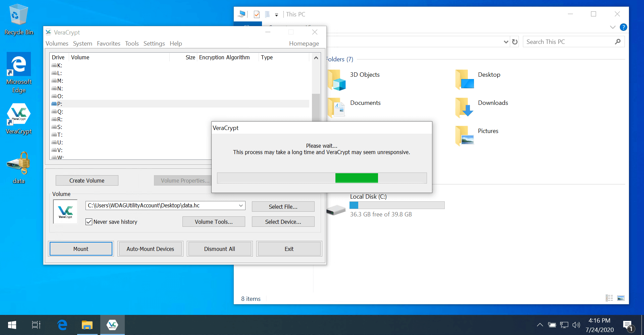The height and width of the screenshot is (335, 644).
Task: Open the Tools menu in VeraCrypt
Action: coord(131,43)
